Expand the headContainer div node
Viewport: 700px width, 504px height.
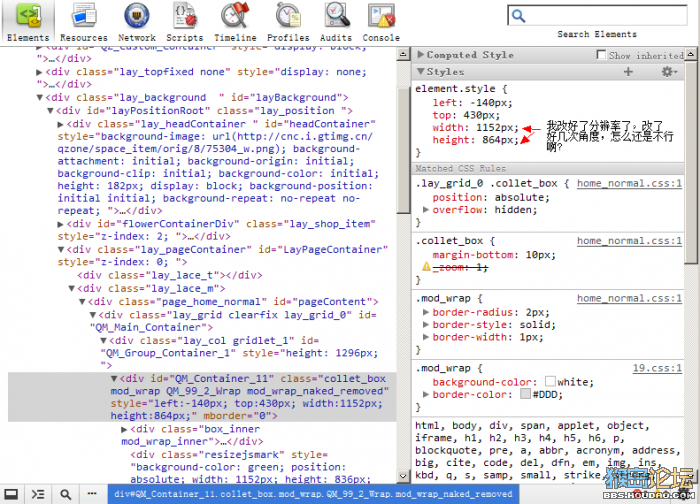[x=61, y=124]
